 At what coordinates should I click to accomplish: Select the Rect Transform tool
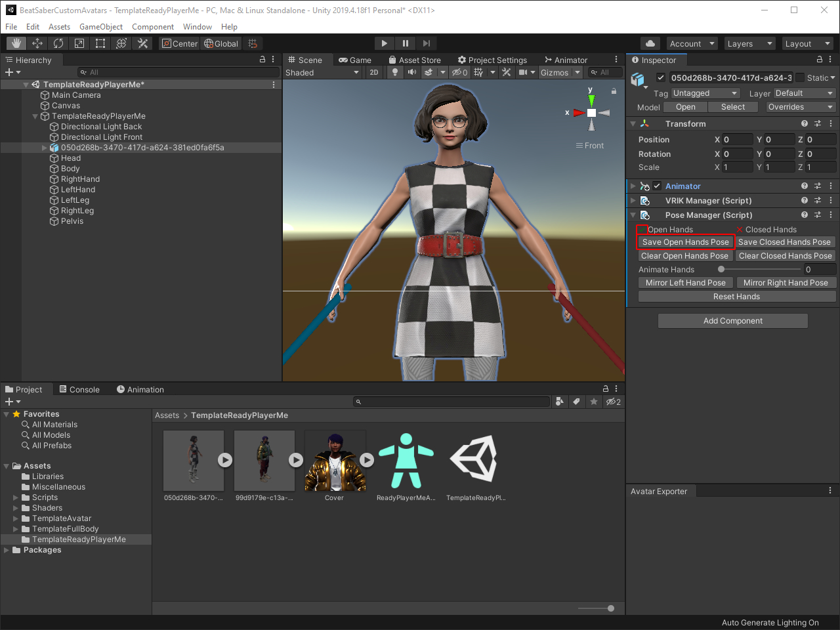pyautogui.click(x=100, y=43)
